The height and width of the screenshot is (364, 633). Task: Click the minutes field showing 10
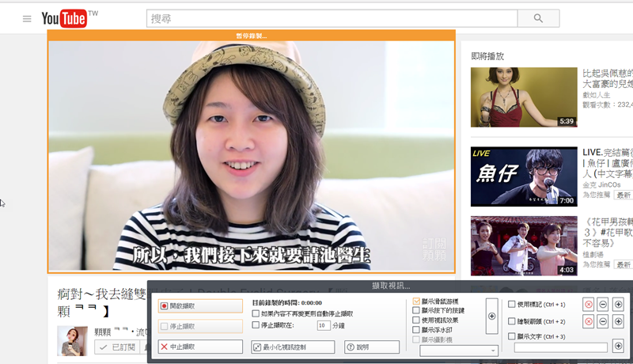tap(324, 325)
